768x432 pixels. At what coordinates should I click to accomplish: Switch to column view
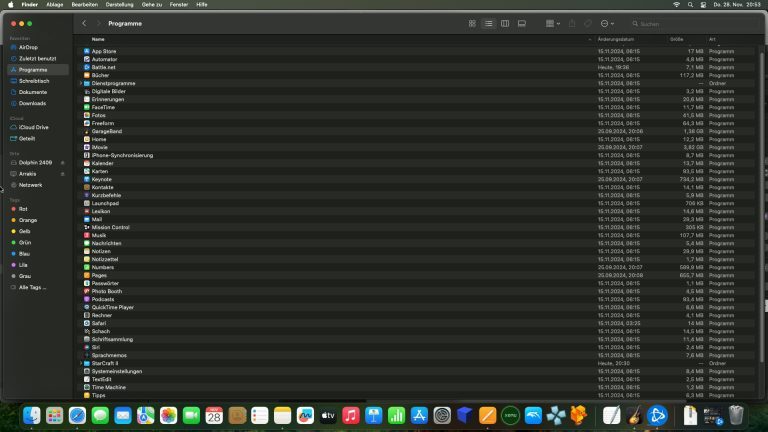pos(505,24)
